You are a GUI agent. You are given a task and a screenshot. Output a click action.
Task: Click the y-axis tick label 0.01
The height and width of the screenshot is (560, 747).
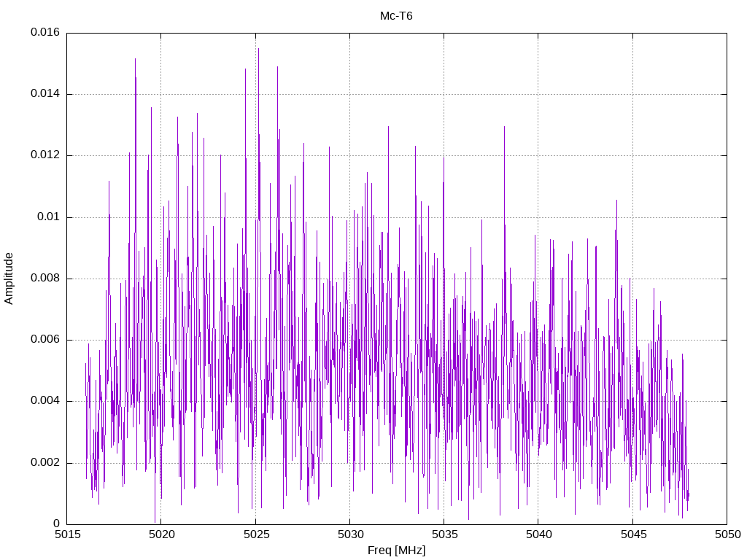click(49, 217)
